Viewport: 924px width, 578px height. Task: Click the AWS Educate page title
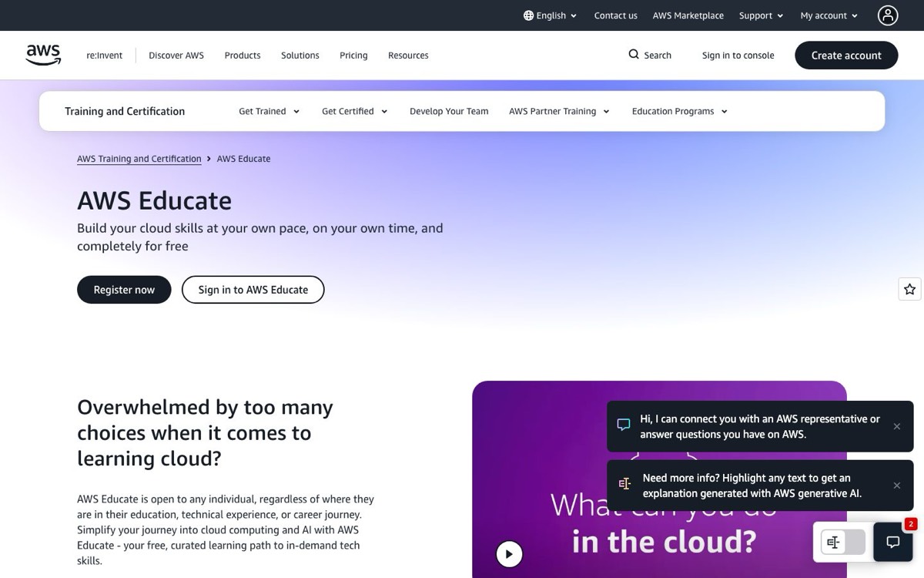pyautogui.click(x=154, y=200)
